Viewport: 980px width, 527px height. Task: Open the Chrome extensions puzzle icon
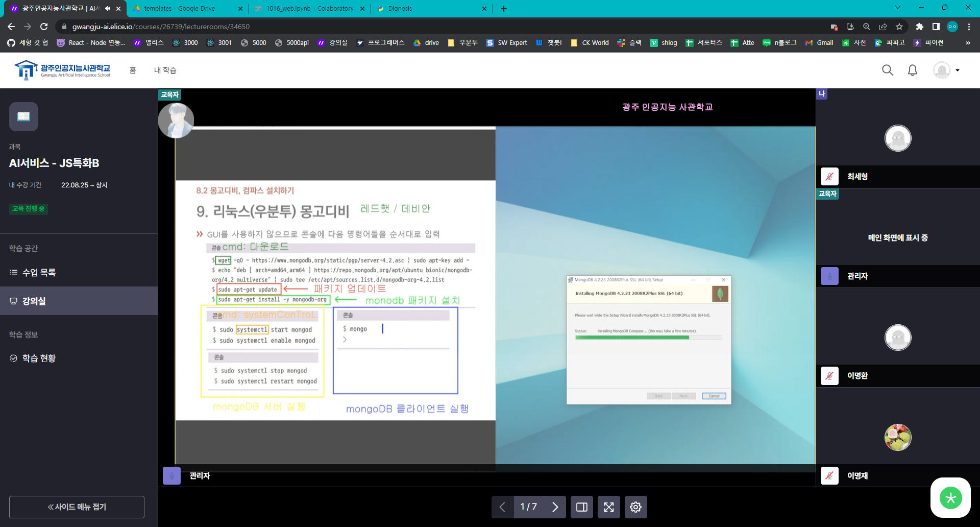pos(919,27)
